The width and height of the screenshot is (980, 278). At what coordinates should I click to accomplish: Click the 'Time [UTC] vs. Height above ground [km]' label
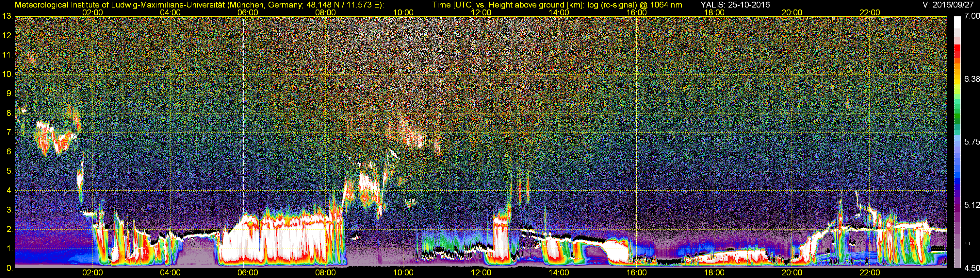pyautogui.click(x=508, y=5)
